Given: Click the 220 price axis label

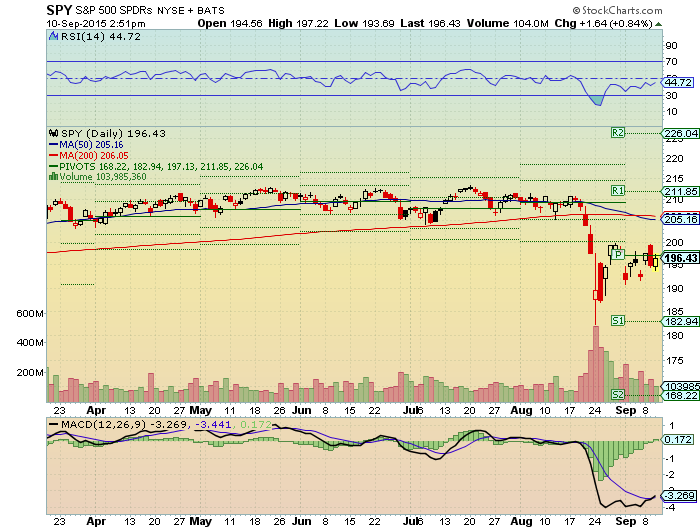Looking at the screenshot, I should tap(674, 159).
